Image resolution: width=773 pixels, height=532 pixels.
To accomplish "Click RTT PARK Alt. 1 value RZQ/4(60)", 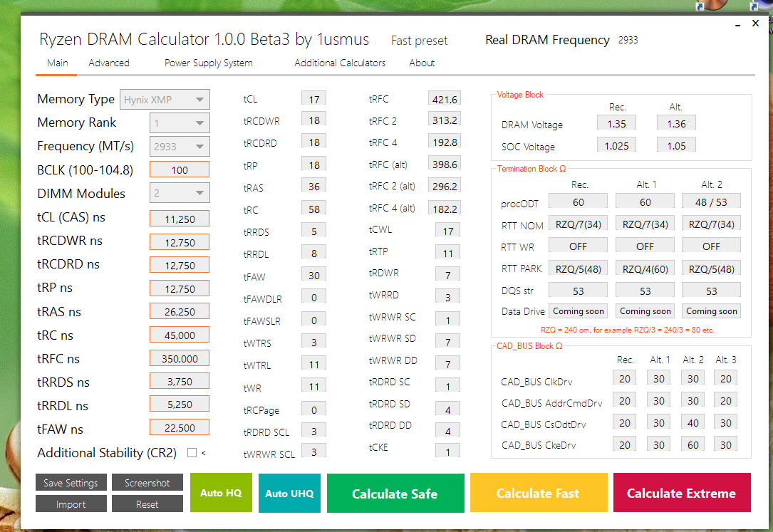I will coord(645,268).
